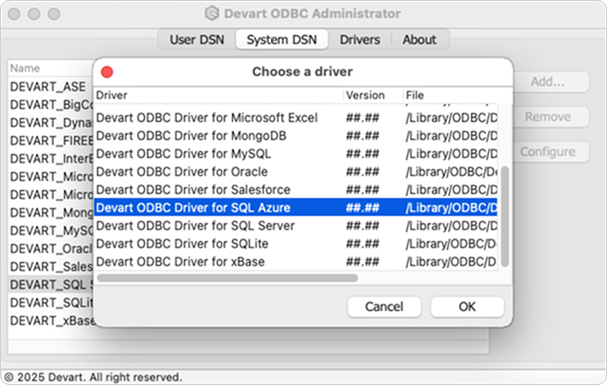This screenshot has height=385, width=607.
Task: Select DEVART_Sales entry in DSN list
Action: 51,267
